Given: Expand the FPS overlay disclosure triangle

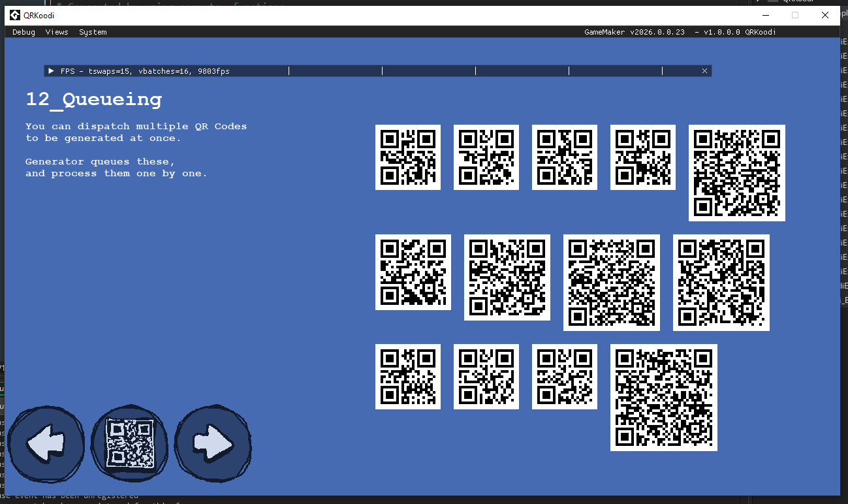Looking at the screenshot, I should point(51,71).
